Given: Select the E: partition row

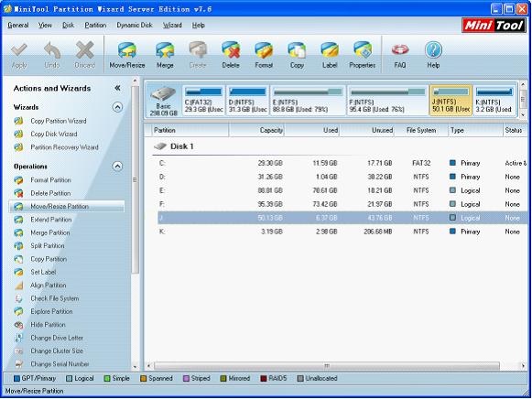Looking at the screenshot, I should 342,190.
